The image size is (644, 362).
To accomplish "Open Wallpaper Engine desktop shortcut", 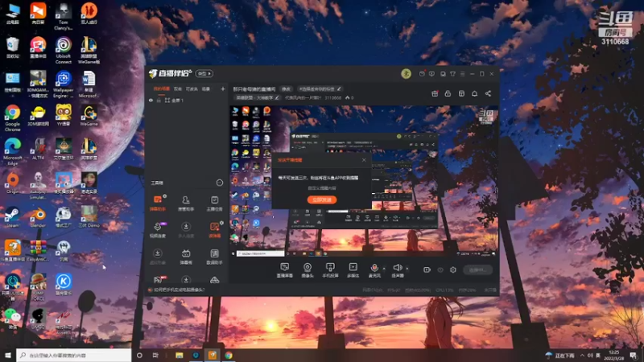I will click(64, 84).
